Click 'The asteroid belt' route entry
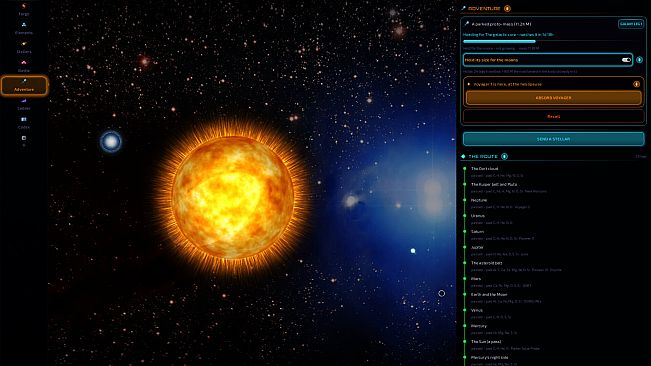Image resolution: width=651 pixels, height=366 pixels. [x=486, y=263]
